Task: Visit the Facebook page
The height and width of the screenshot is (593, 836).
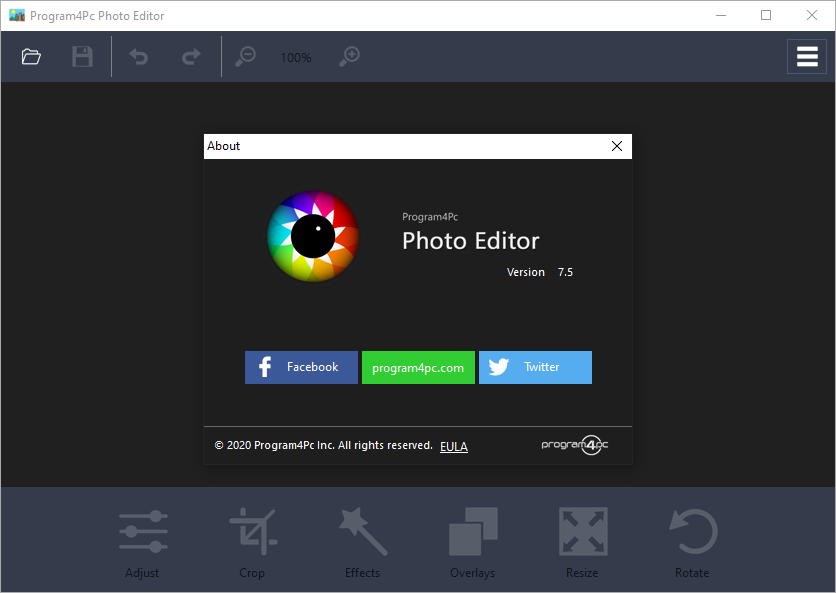Action: [x=301, y=367]
